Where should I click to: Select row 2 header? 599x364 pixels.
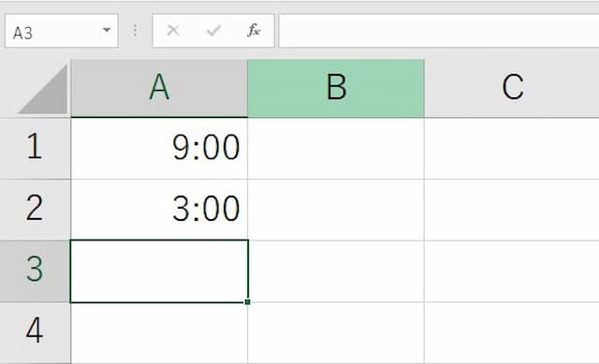(x=36, y=210)
